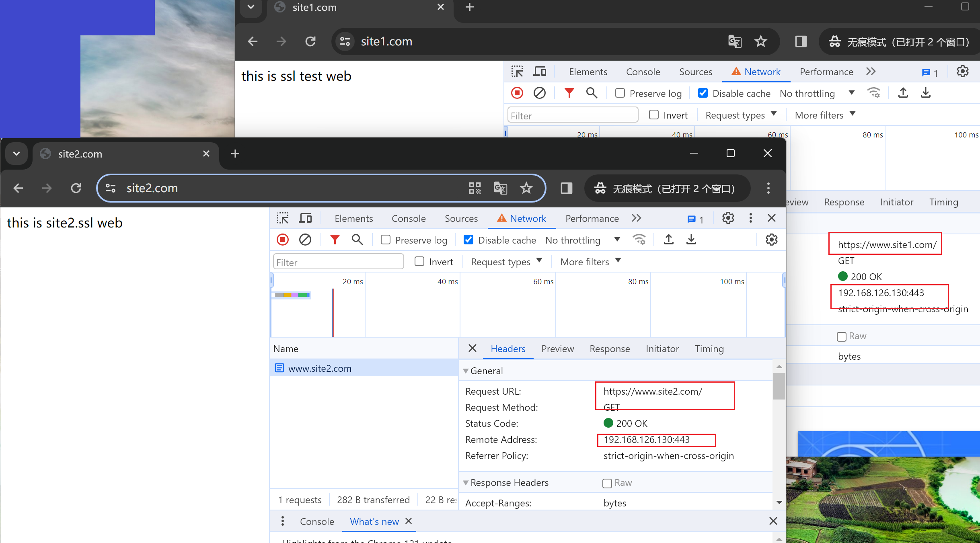The height and width of the screenshot is (543, 980).
Task: Uncheck Disable cache in site2 DevTools
Action: click(468, 240)
